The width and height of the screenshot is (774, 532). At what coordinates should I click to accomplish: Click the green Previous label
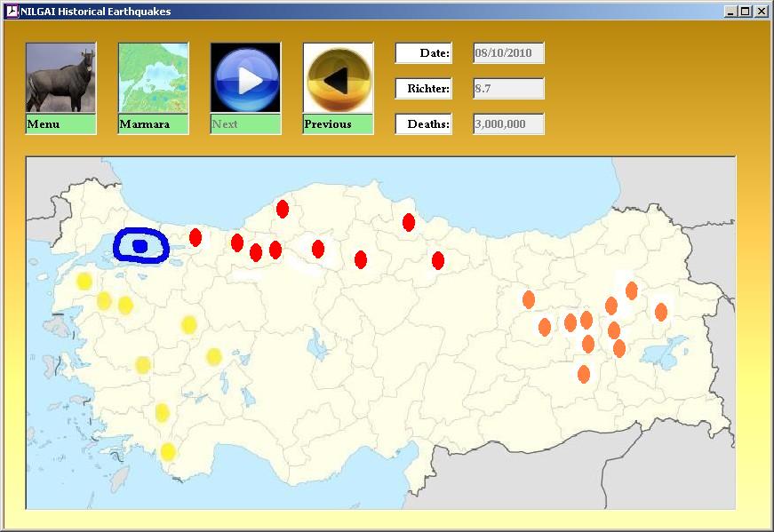[338, 124]
